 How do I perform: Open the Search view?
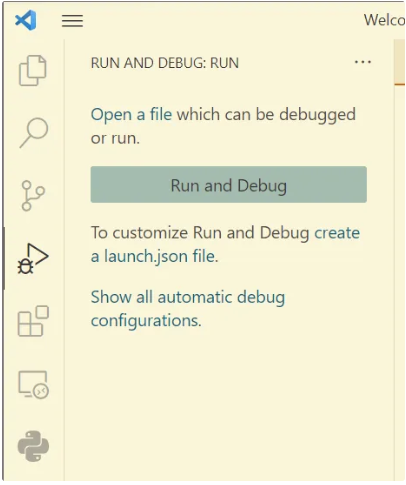pyautogui.click(x=34, y=133)
